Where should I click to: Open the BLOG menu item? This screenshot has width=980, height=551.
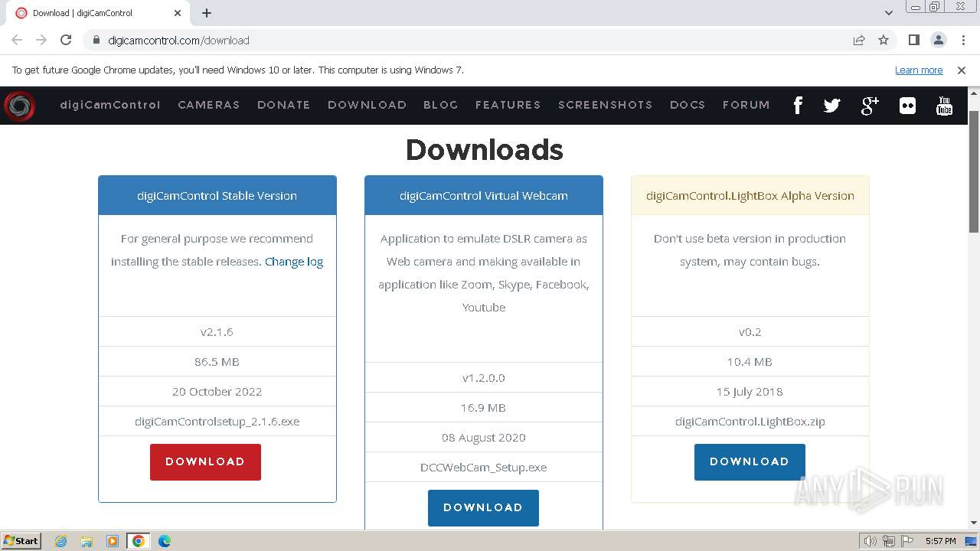tap(440, 105)
